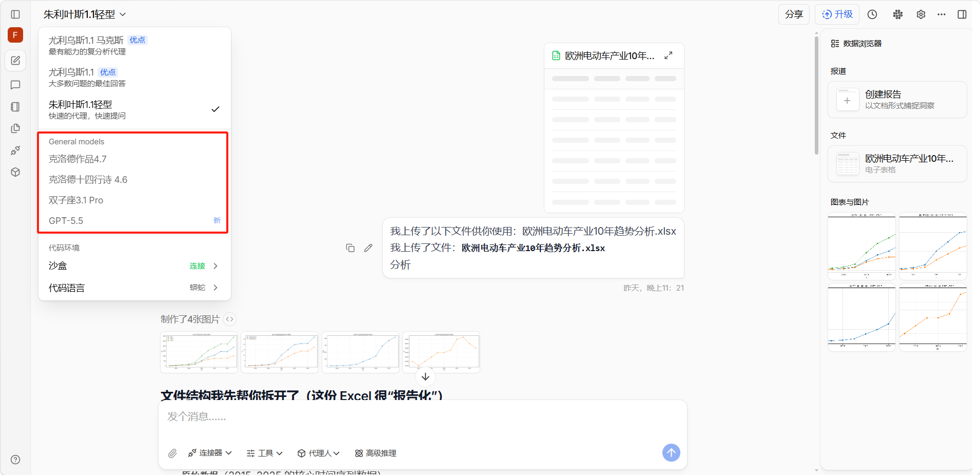Open the more options ellipsis menu
This screenshot has width=980, height=475.
click(x=942, y=14)
